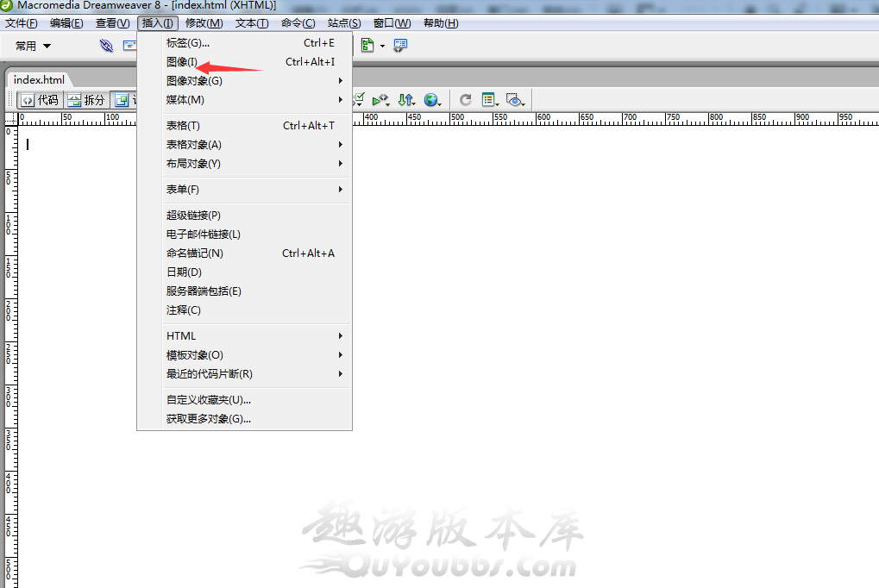Click the File Management arrows icon
The image size is (879, 588).
[x=405, y=100]
